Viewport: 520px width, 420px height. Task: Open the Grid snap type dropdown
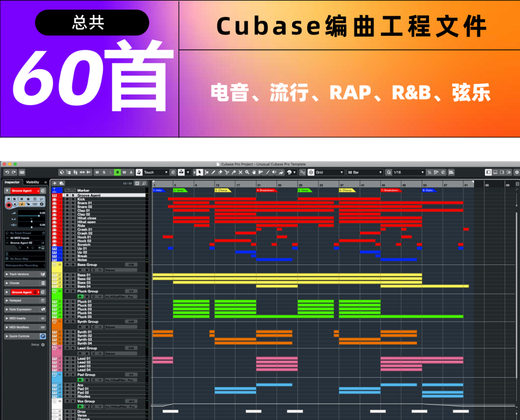(x=330, y=172)
